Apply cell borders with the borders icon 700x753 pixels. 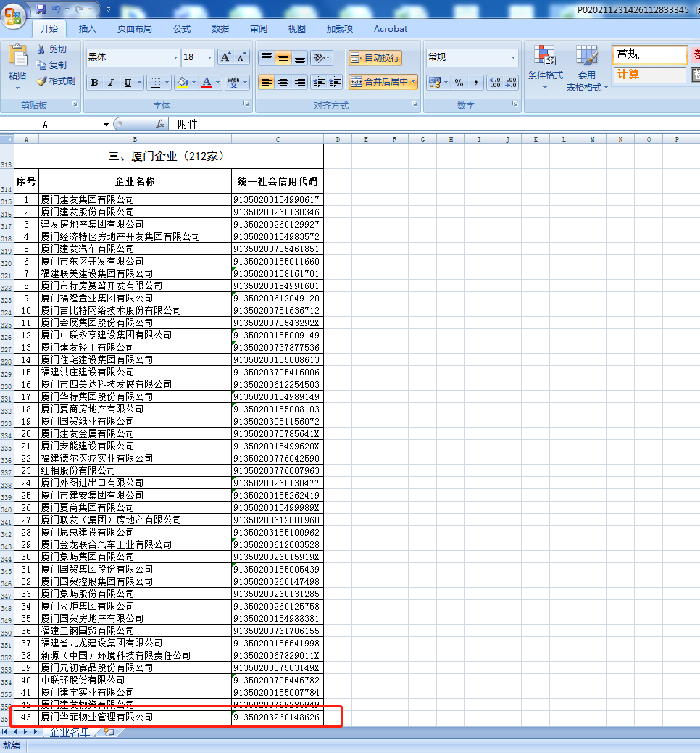(155, 83)
